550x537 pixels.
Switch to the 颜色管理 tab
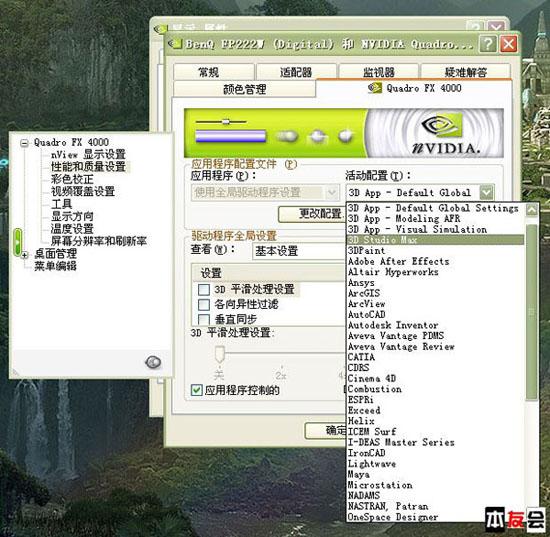(x=244, y=89)
